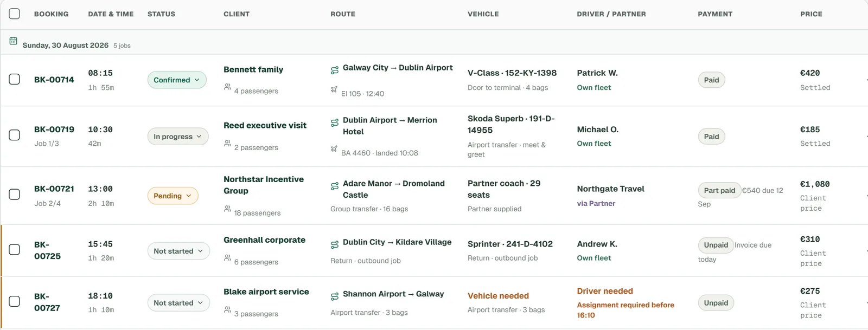
Task: Click Assignment required before 16:10 warning
Action: (626, 310)
